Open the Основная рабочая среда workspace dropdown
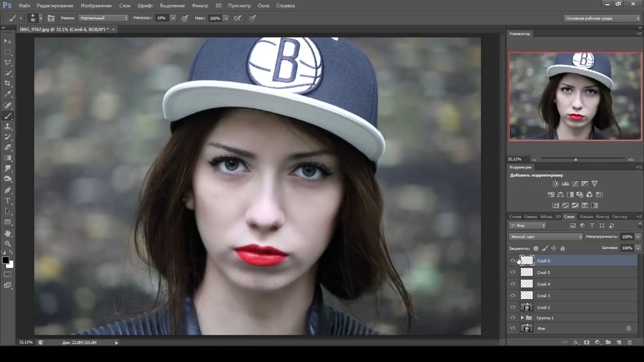 602,18
